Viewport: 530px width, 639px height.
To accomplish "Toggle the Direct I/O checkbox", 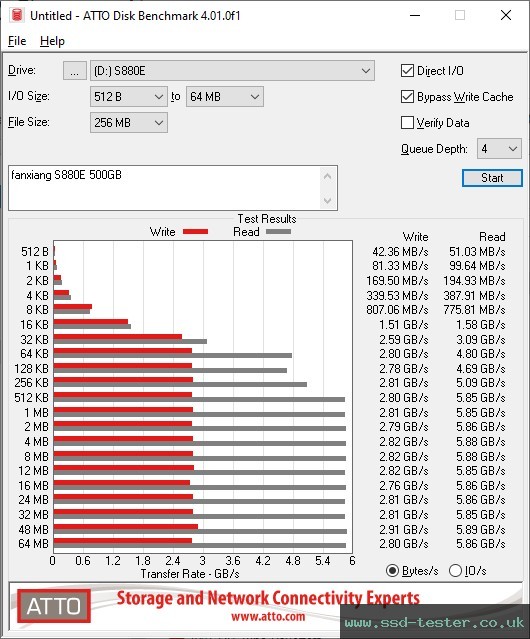I will 407,71.
